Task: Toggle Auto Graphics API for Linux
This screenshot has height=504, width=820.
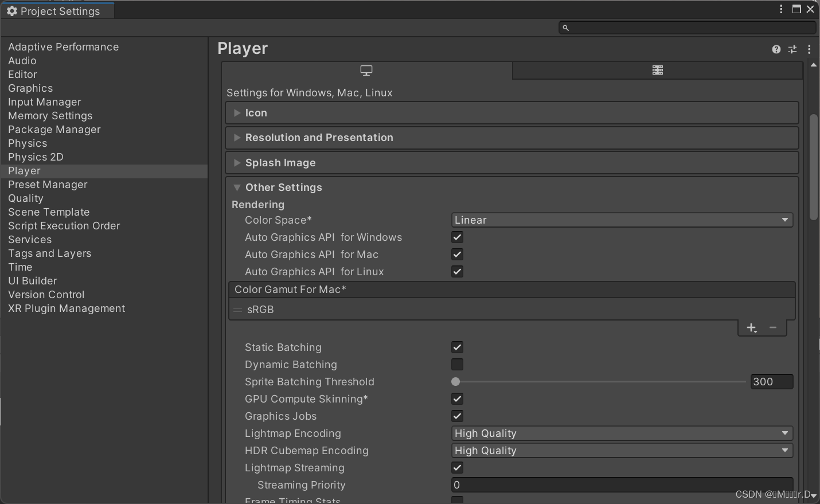Action: click(457, 272)
